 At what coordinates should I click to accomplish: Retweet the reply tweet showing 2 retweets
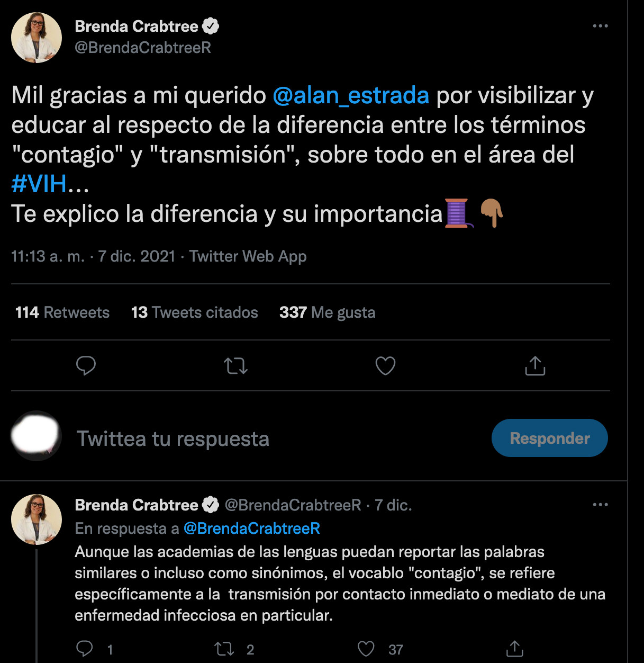(x=224, y=647)
